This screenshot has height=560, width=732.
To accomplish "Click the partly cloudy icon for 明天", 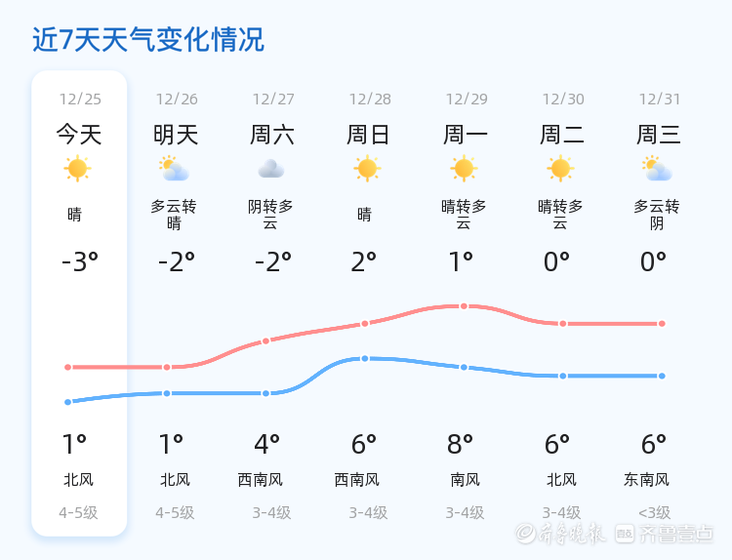I will pyautogui.click(x=175, y=169).
